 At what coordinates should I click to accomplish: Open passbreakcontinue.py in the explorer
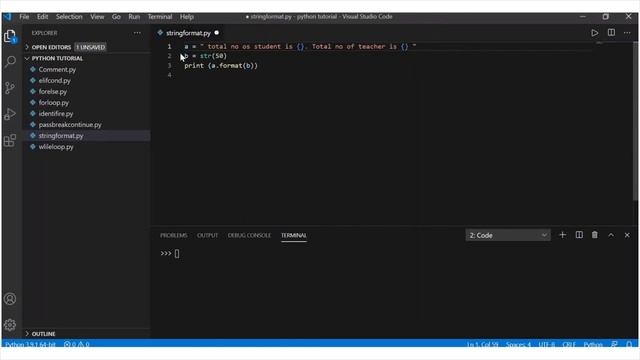click(70, 125)
